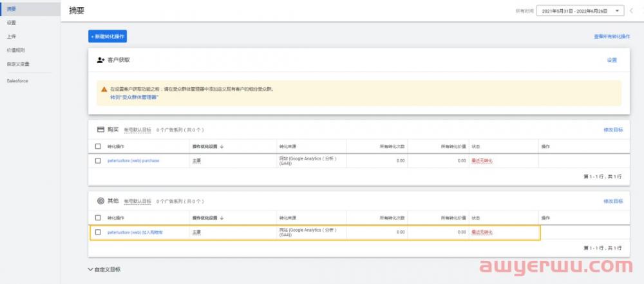Screen dimensions: 644x284
Task: Check the peterlustore (web) purchase row checkbox
Action: point(98,161)
